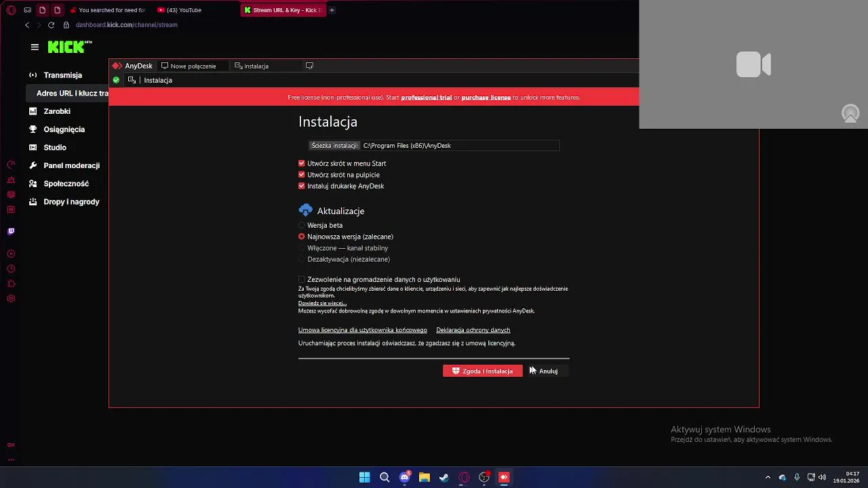Viewport: 868px width, 488px height.
Task: Click the browser back arrow
Action: (27, 25)
